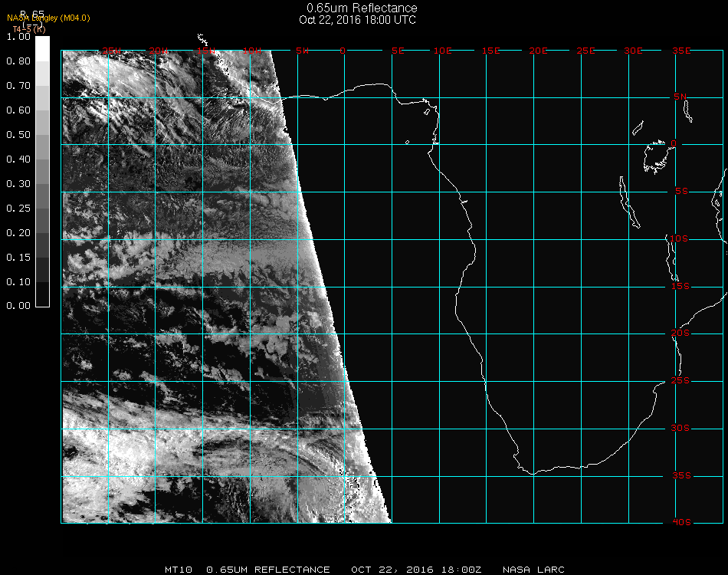
Task: Click the 5N latitude label
Action: [680, 97]
